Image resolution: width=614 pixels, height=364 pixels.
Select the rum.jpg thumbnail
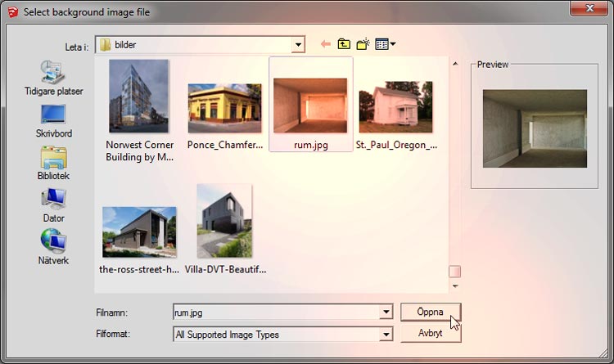click(x=310, y=106)
